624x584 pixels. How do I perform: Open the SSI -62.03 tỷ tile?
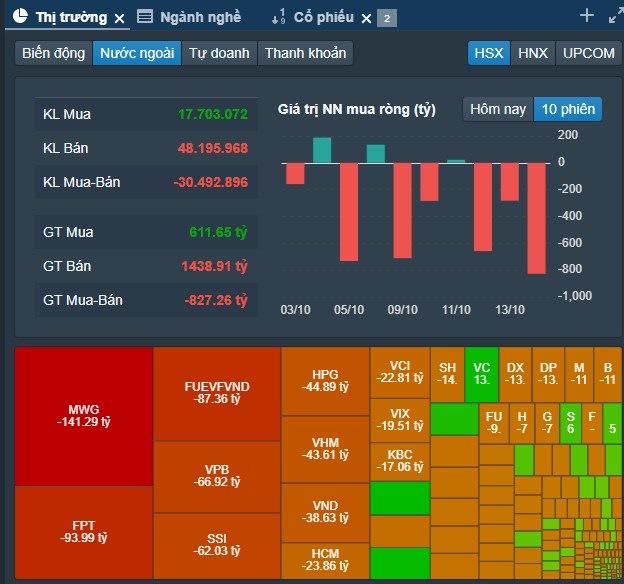point(217,545)
